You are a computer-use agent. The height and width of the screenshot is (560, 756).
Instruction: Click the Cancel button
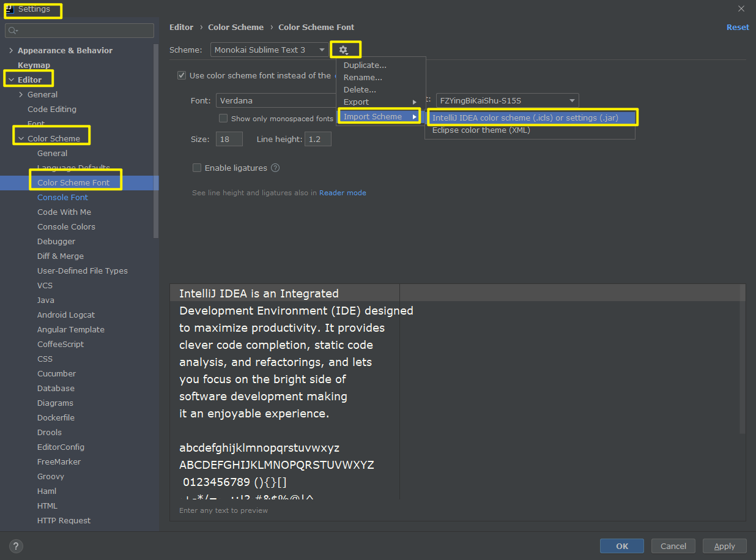point(673,546)
